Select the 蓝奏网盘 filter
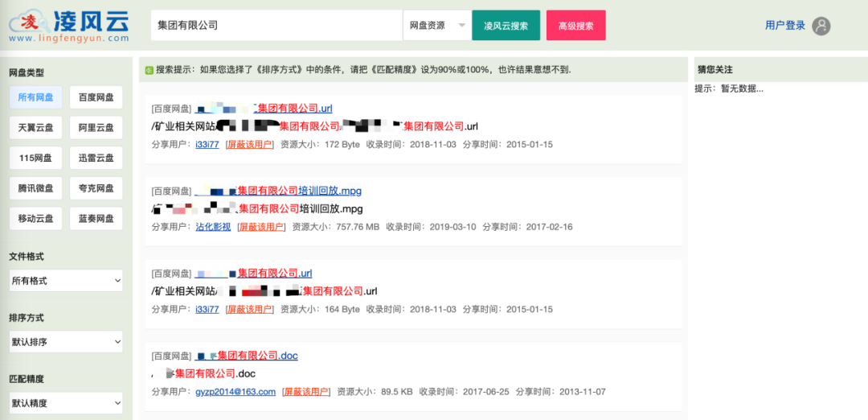 coord(96,219)
